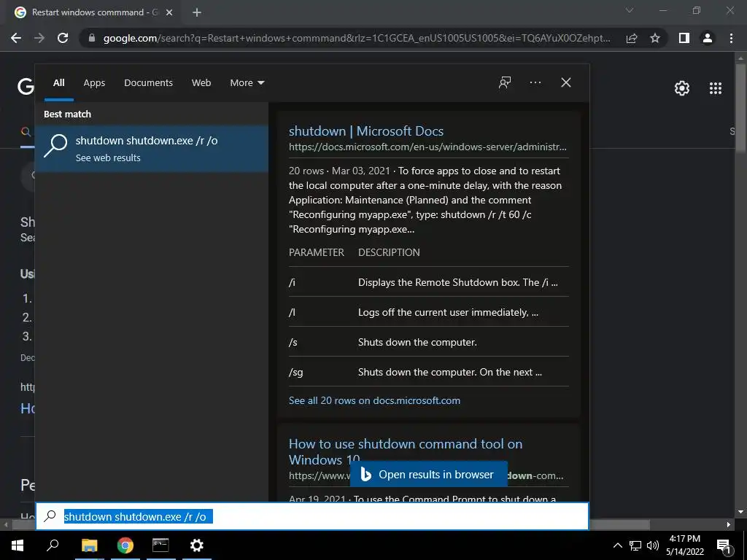This screenshot has height=560, width=747.
Task: Click the search feedback icon
Action: [505, 82]
